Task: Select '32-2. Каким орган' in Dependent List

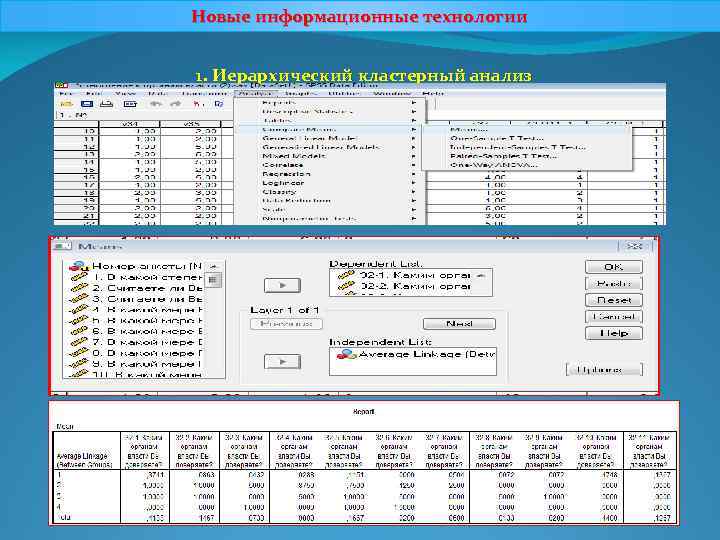Action: click(404, 286)
